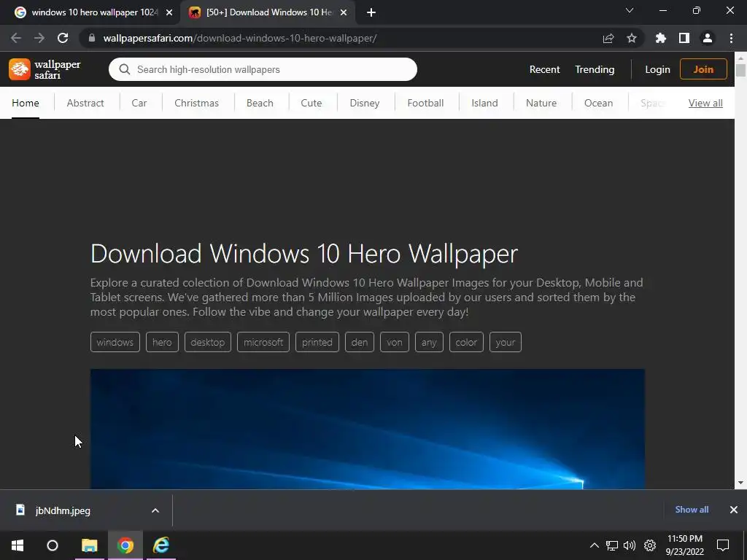This screenshot has width=747, height=560.
Task: Open the taskbar clock and date
Action: click(x=684, y=545)
